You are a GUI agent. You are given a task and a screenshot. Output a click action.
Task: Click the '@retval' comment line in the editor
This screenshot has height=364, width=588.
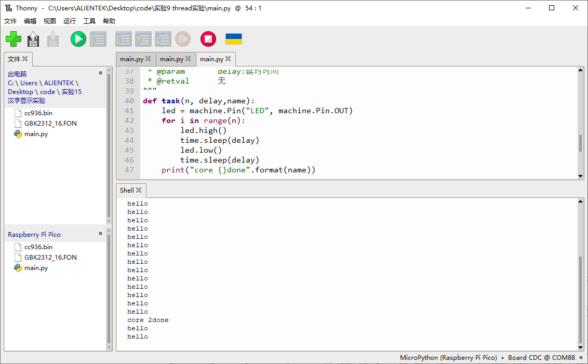(x=187, y=81)
